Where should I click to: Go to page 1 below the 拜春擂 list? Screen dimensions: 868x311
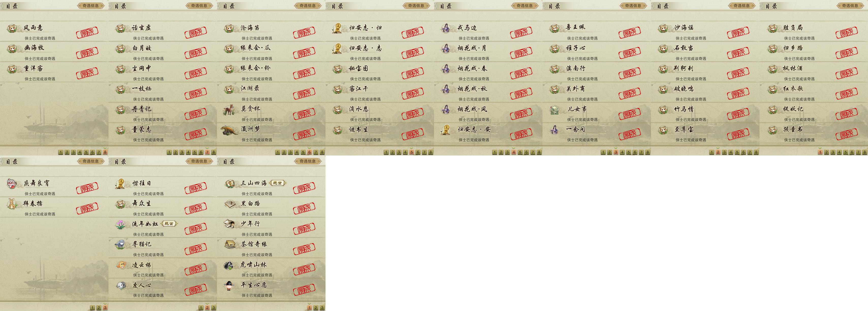coord(92,308)
